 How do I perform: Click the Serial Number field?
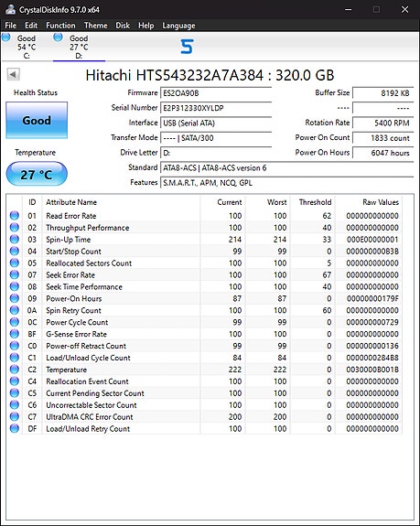point(216,108)
